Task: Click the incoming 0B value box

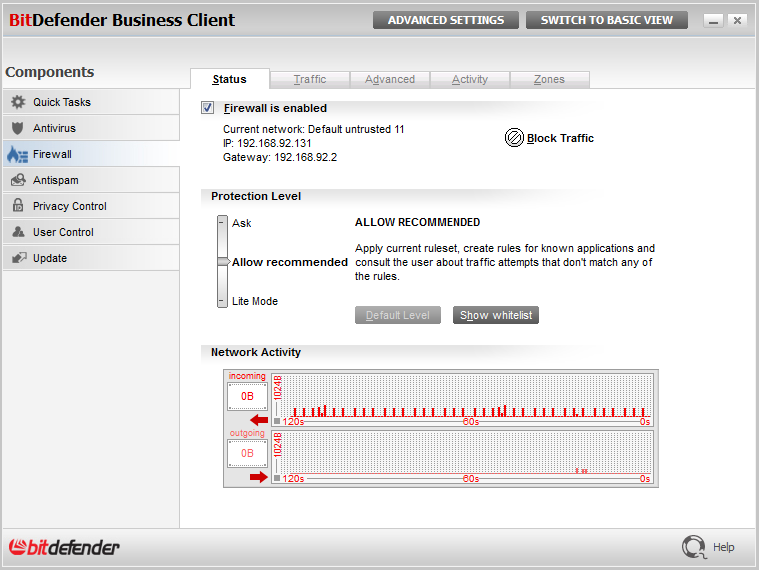Action: 247,396
